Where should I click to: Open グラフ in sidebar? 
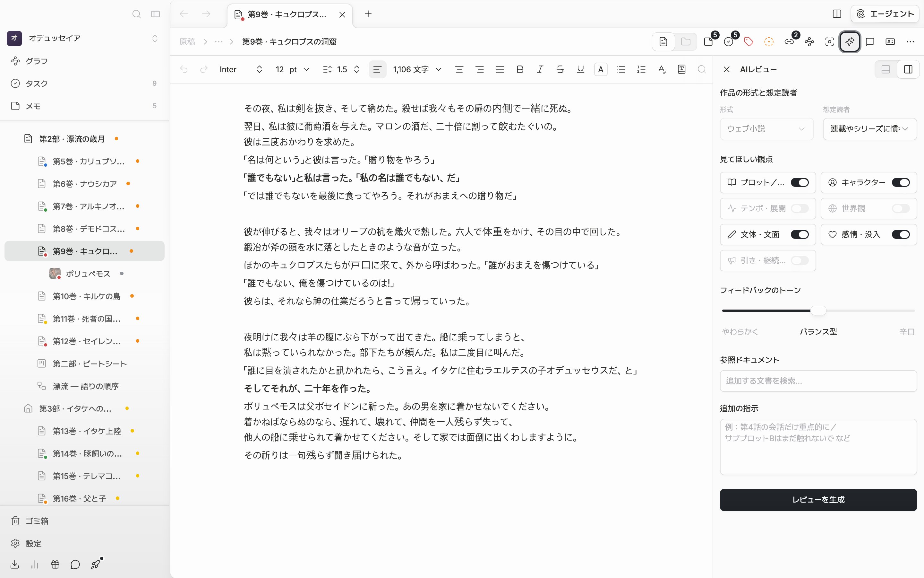pyautogui.click(x=84, y=61)
